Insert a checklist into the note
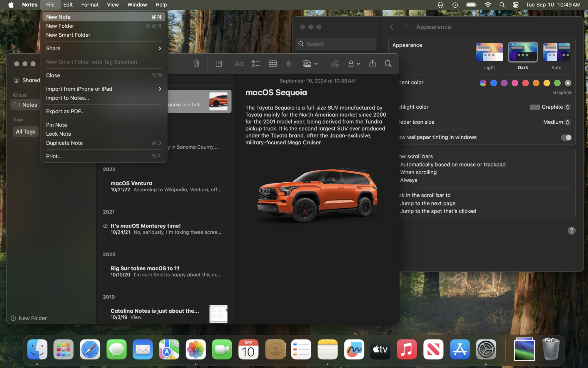 point(255,64)
